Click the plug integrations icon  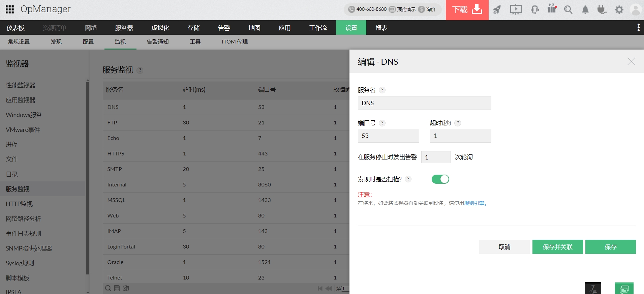click(x=602, y=10)
